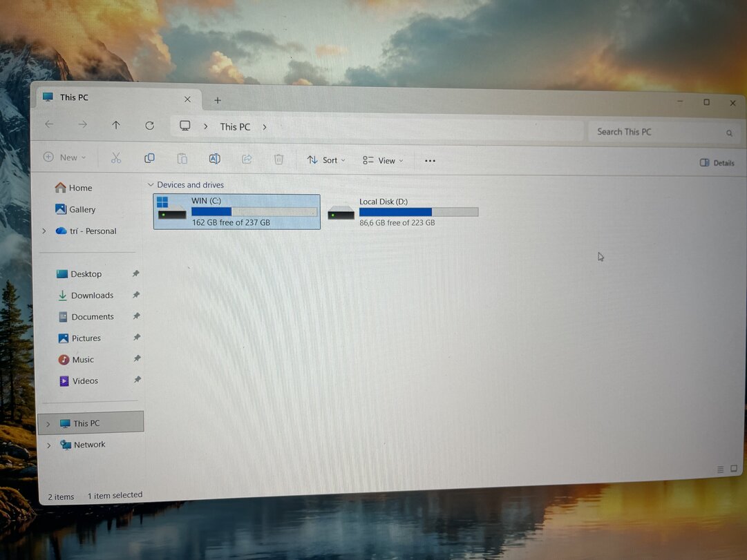Viewport: 747px width, 560px height.
Task: Click the Share icon in toolbar
Action: point(247,159)
